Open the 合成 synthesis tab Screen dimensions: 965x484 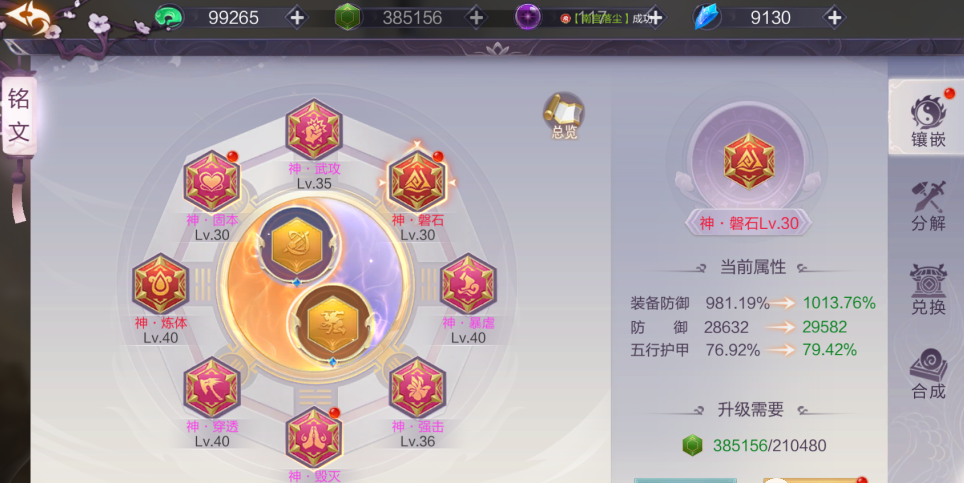coord(928,374)
